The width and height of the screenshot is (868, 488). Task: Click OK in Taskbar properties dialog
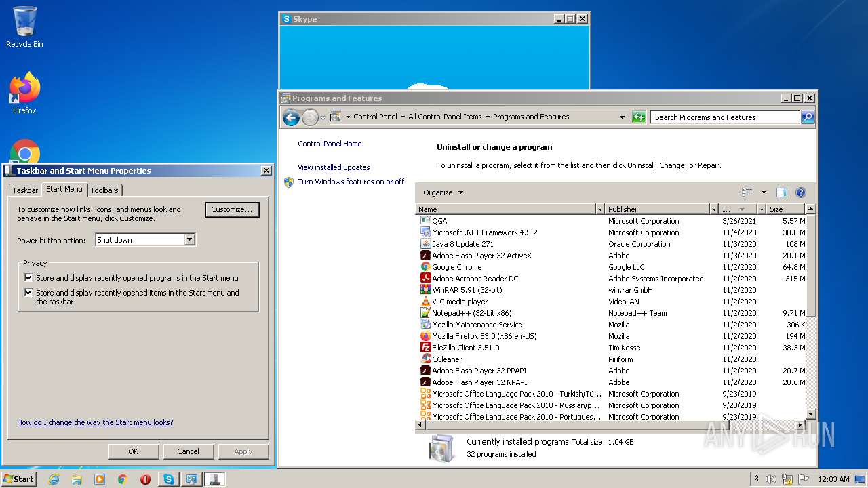click(x=133, y=451)
